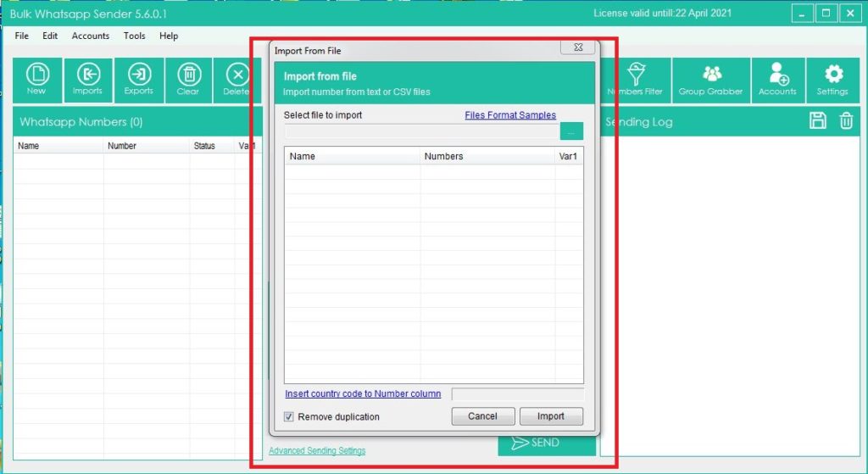This screenshot has height=474, width=868.
Task: Open the File menu
Action: point(21,36)
